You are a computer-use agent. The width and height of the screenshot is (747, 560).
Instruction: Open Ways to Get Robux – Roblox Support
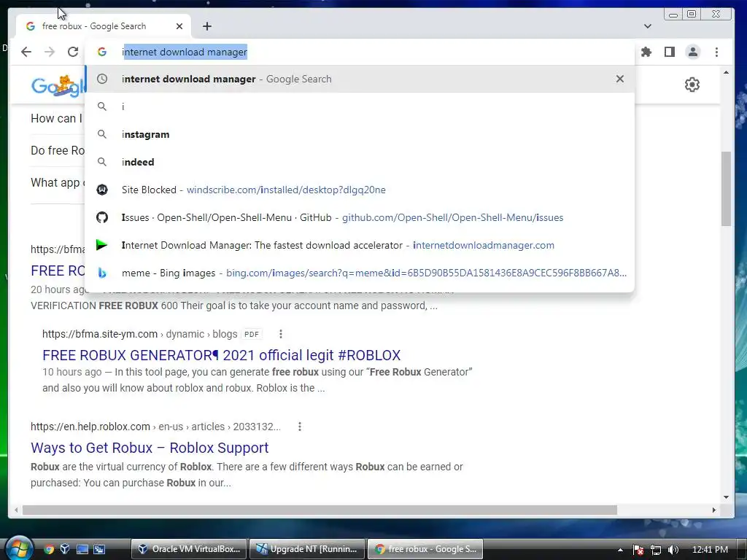click(x=150, y=448)
